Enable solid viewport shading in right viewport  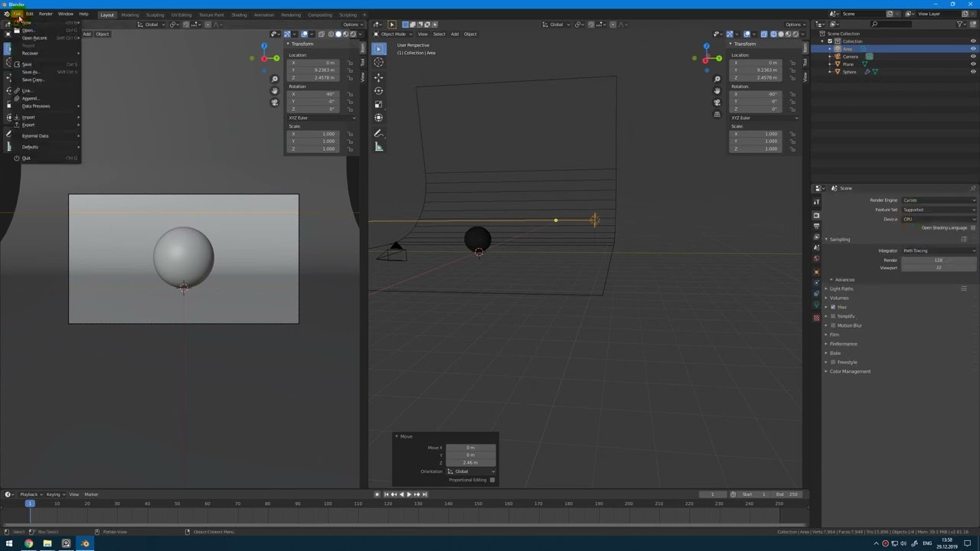click(x=780, y=34)
